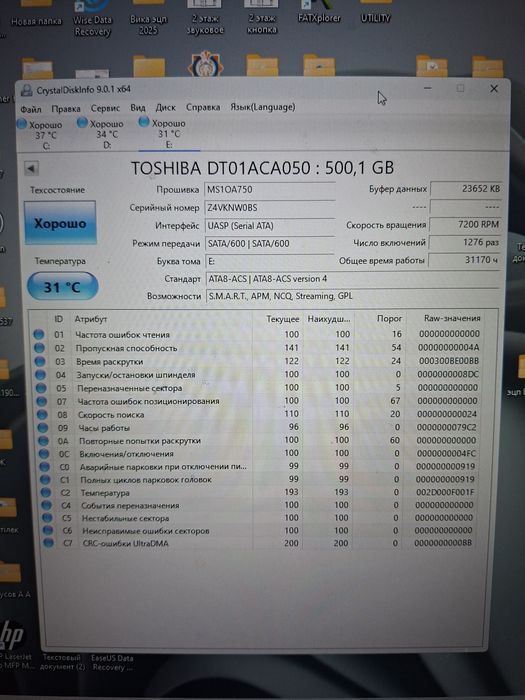The width and height of the screenshot is (525, 700).
Task: Click status circle for Неисправимые ошибки секторов
Action: (x=47, y=530)
